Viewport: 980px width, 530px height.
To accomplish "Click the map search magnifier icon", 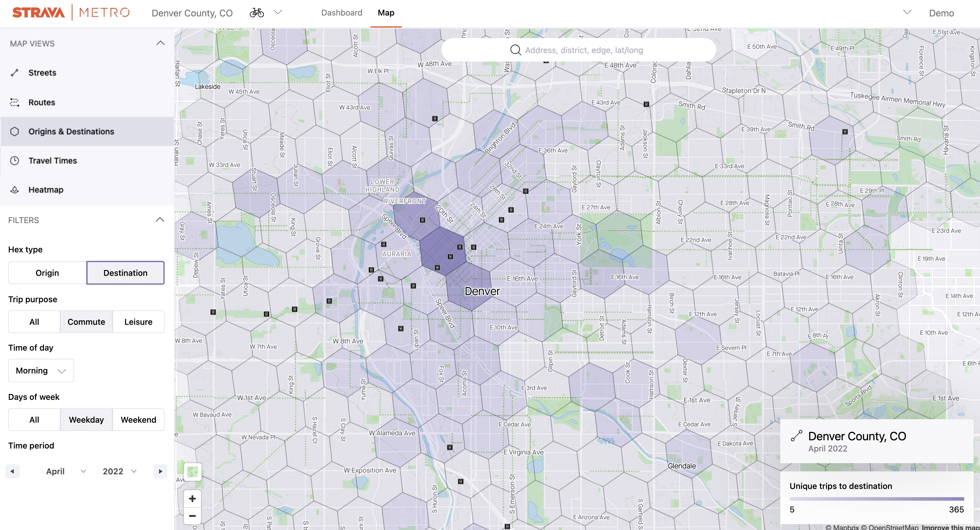I will pyautogui.click(x=515, y=50).
